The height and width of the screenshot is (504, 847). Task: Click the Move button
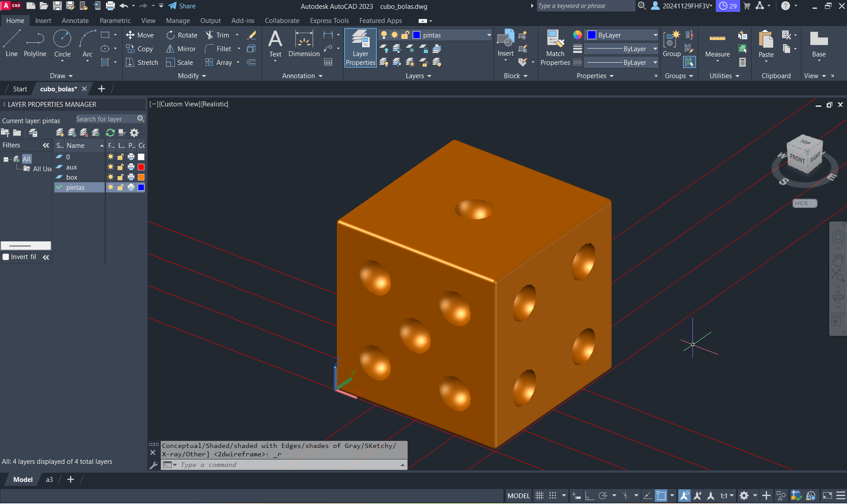coord(140,35)
